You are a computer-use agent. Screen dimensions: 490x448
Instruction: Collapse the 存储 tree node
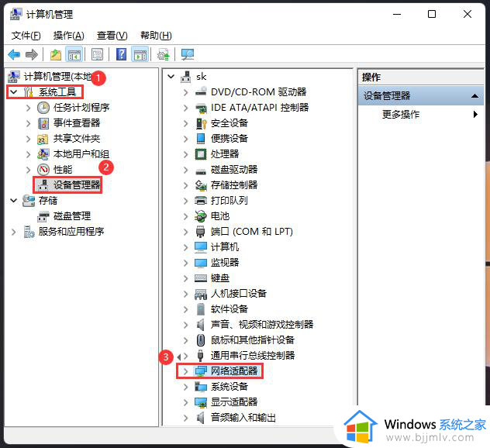[x=14, y=201]
